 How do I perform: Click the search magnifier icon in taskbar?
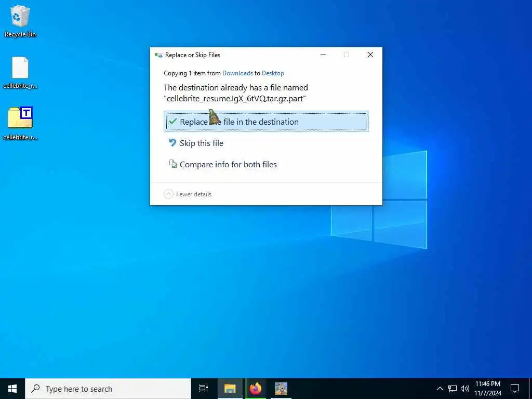pyautogui.click(x=35, y=389)
